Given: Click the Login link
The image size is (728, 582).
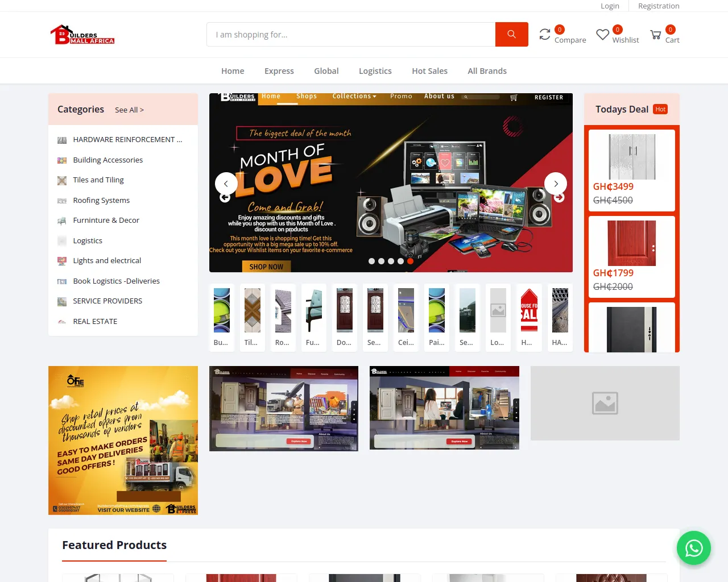Looking at the screenshot, I should point(610,6).
